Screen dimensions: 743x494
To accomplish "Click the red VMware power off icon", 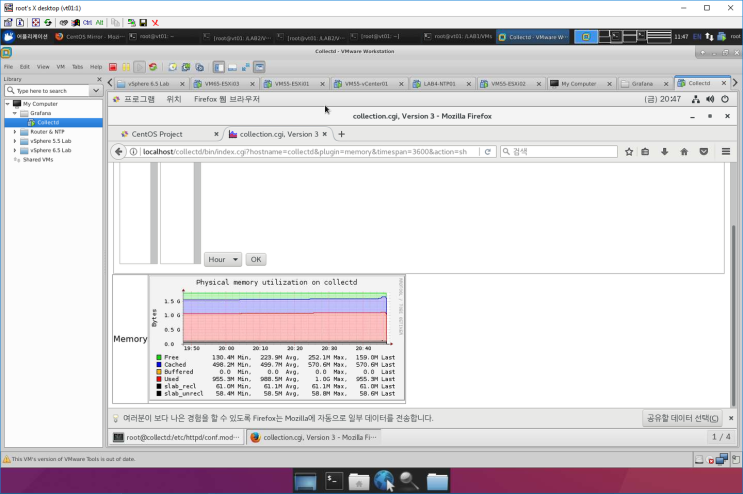I will (x=112, y=67).
